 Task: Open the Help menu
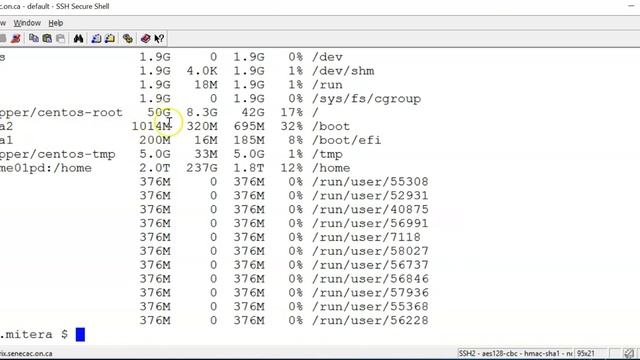click(x=56, y=23)
